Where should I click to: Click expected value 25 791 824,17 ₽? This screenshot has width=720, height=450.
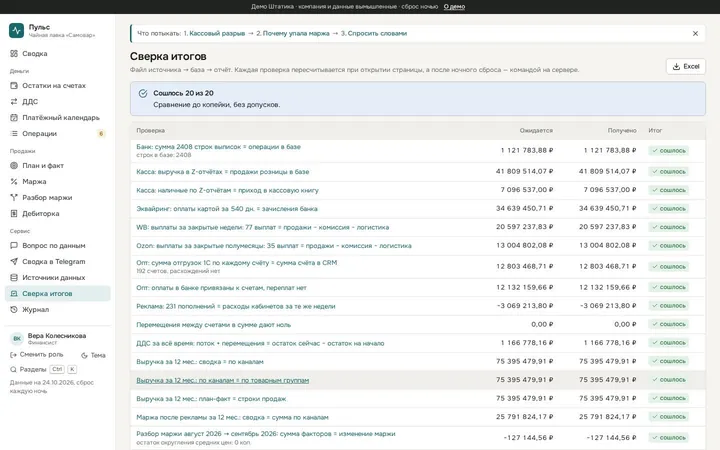(x=524, y=417)
